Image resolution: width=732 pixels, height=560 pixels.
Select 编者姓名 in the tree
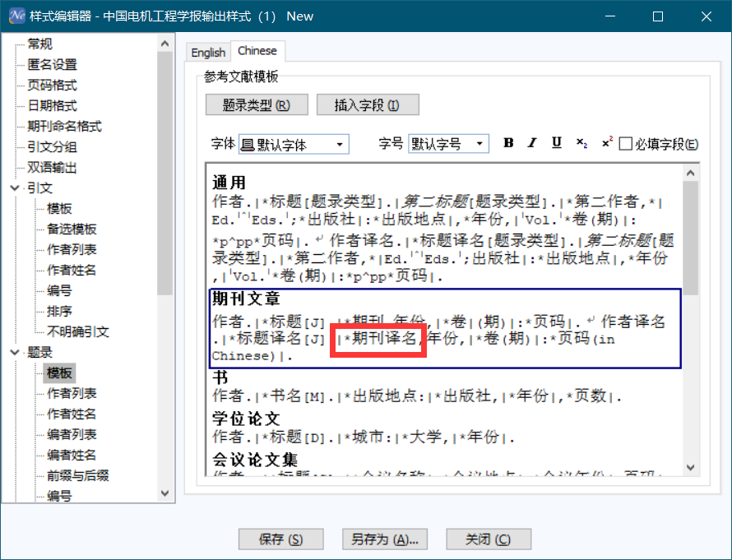[x=72, y=455]
